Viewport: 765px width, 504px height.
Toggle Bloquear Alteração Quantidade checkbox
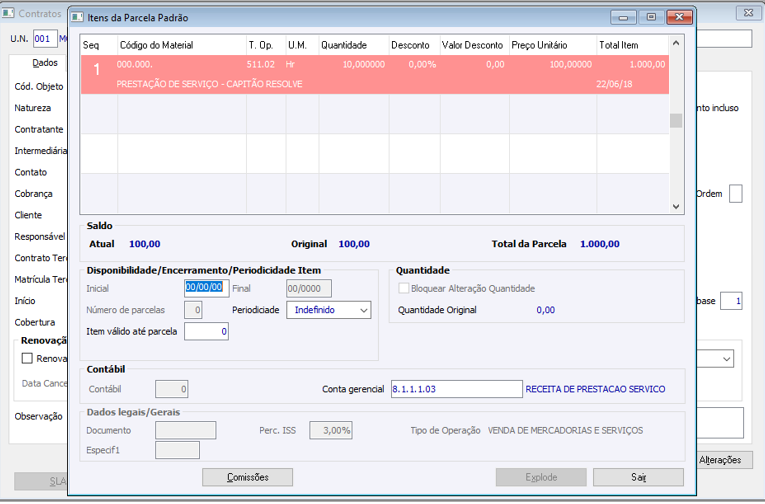pyautogui.click(x=403, y=288)
